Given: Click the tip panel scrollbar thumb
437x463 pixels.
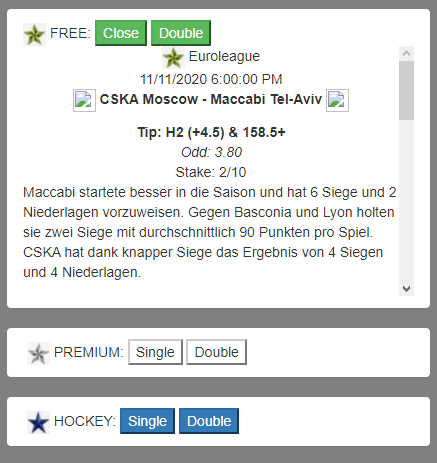Looking at the screenshot, I should click(x=406, y=90).
